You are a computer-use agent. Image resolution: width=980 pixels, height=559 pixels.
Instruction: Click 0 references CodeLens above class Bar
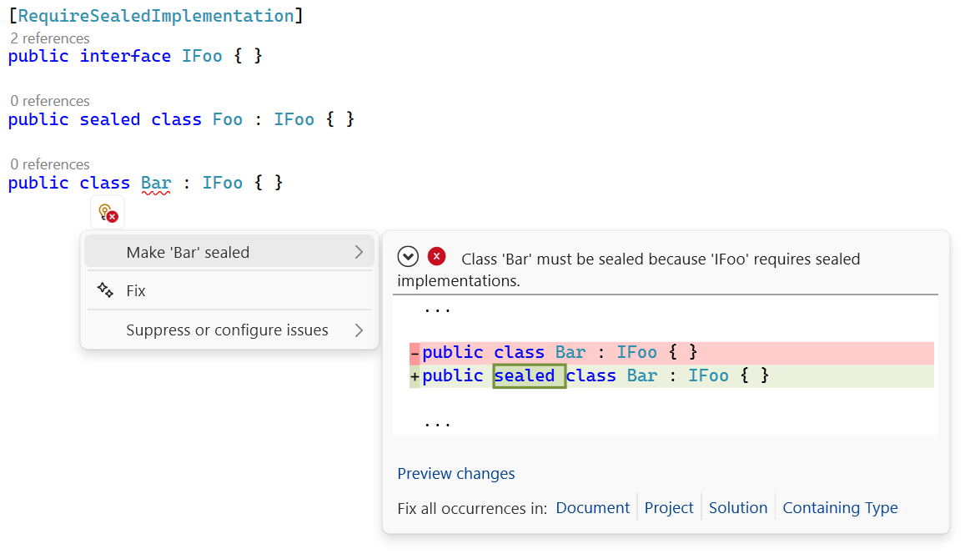[50, 164]
